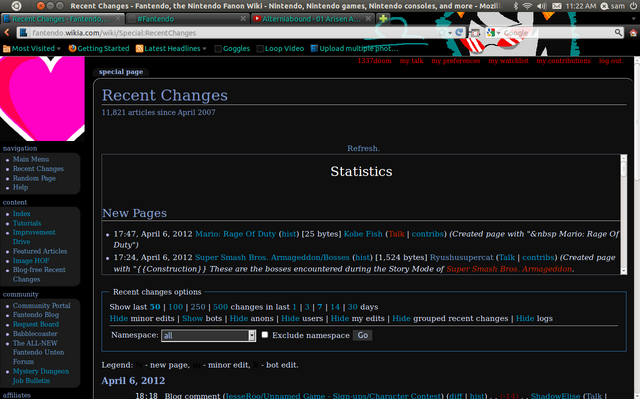The height and width of the screenshot is (399, 640).
Task: Open the 1337doom user page link
Action: (374, 61)
